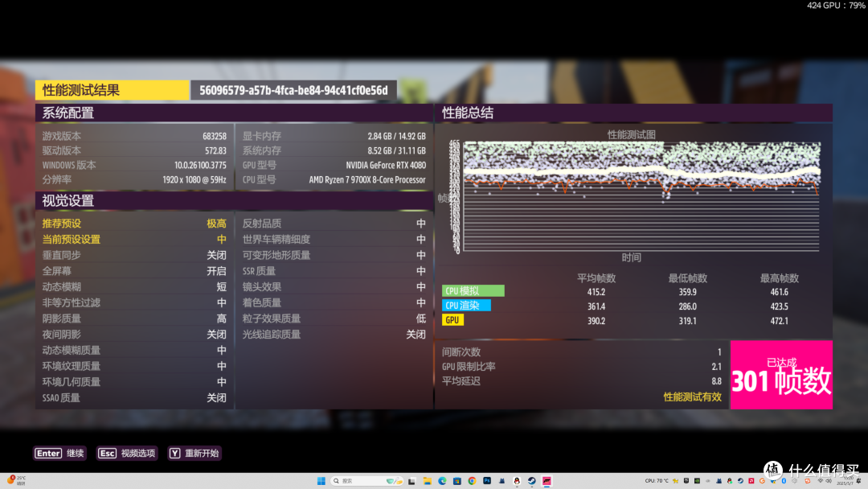Open the Windows Start menu

[x=321, y=481]
